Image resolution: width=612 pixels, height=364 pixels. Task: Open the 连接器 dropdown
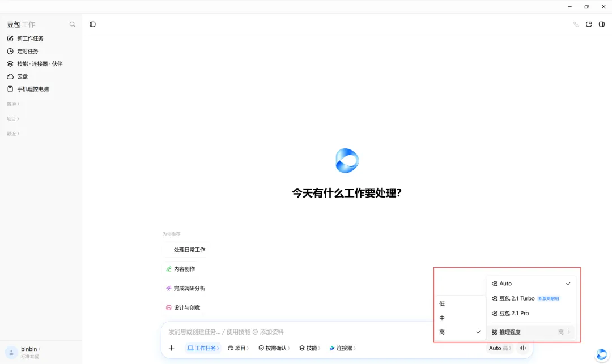pyautogui.click(x=342, y=348)
